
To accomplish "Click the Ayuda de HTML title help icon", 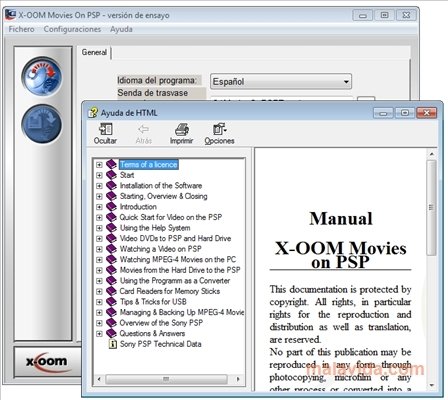I will 93,113.
